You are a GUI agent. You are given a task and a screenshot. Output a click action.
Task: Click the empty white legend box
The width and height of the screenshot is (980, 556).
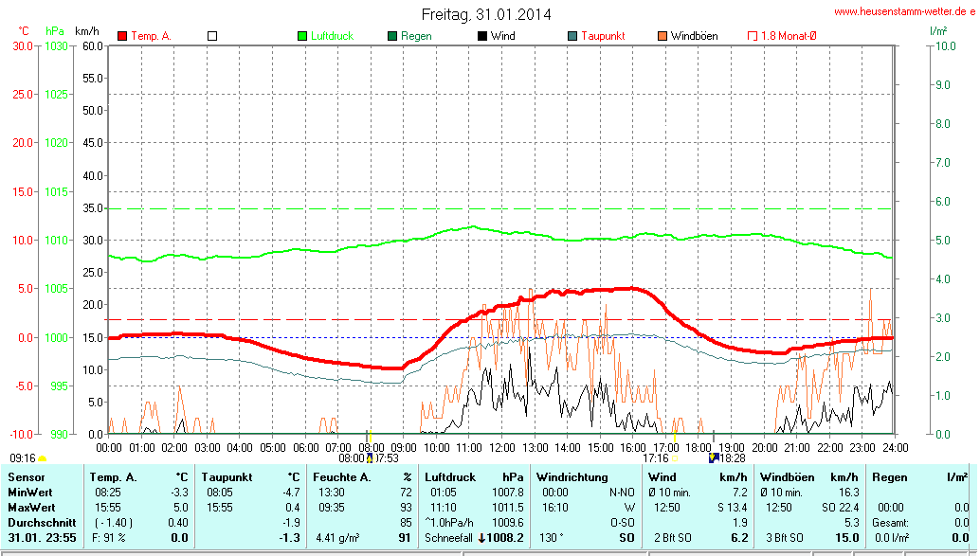[x=212, y=36]
